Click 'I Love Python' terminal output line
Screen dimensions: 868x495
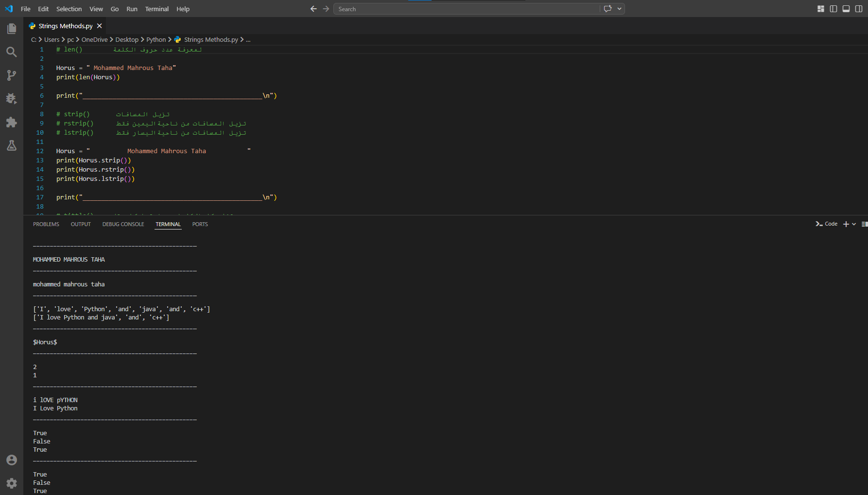[55, 408]
